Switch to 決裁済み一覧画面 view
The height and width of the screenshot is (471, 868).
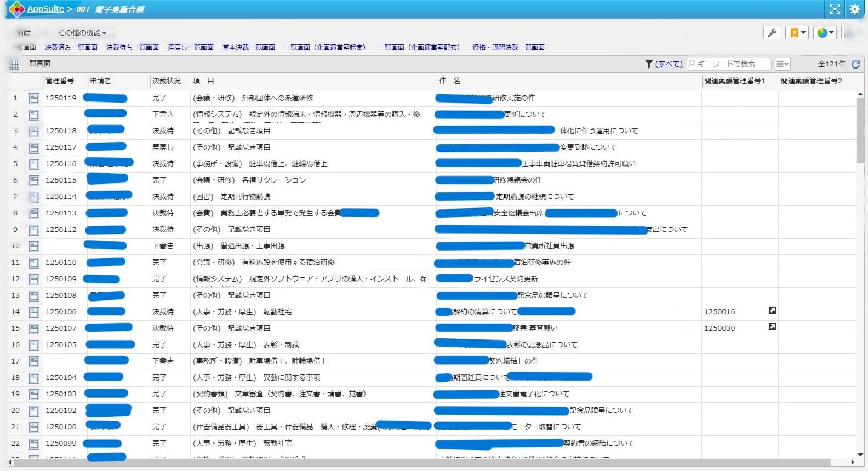pos(71,48)
